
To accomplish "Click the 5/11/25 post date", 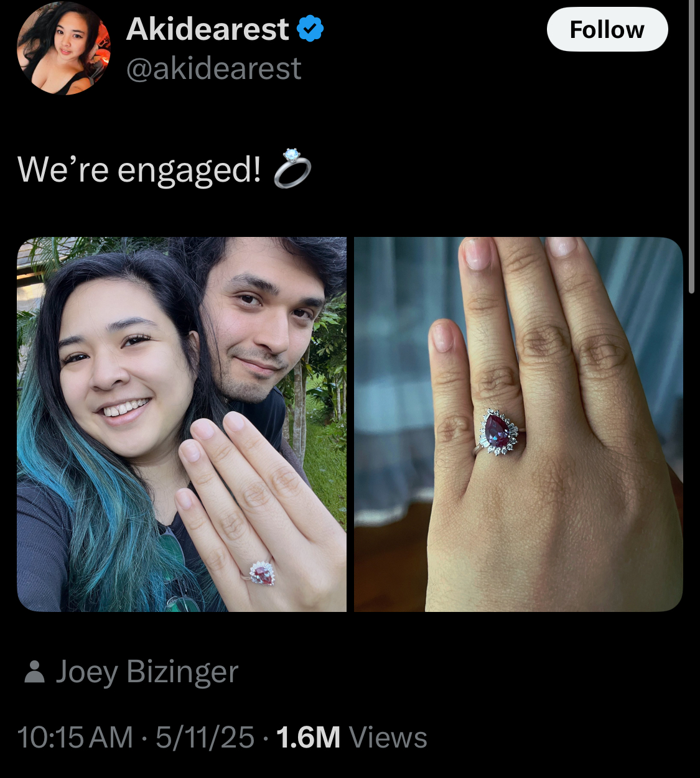I will point(205,738).
